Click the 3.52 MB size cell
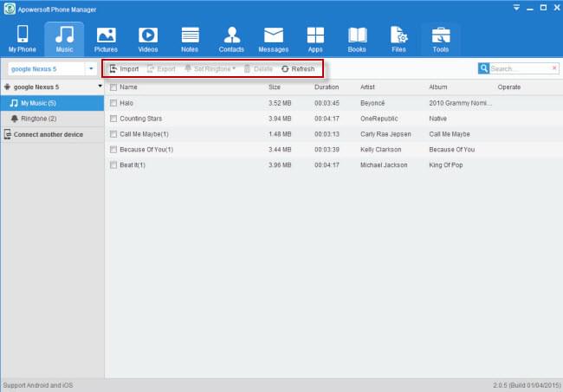The height and width of the screenshot is (392, 563). tap(280, 103)
